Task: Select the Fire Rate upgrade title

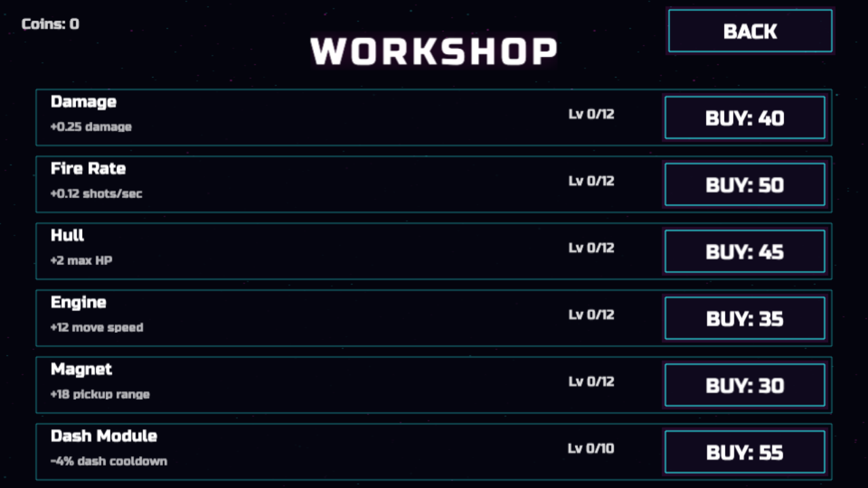Action: [88, 168]
